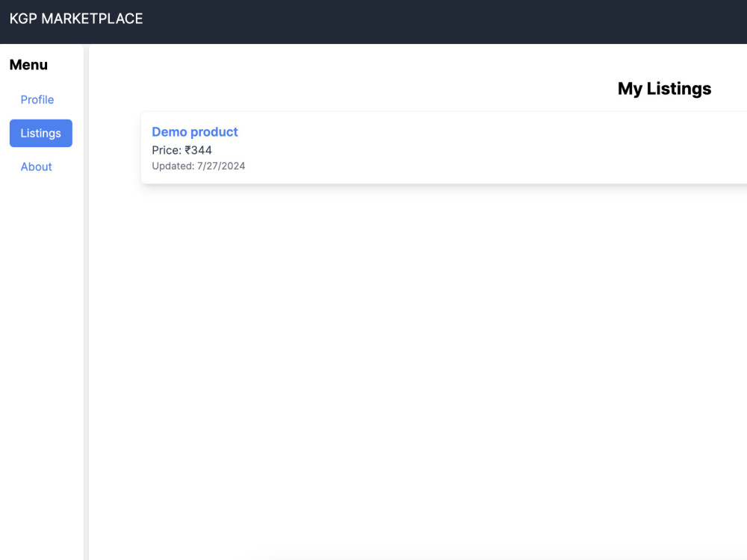Click the Price: ₹344 text
The width and height of the screenshot is (747, 560).
coord(182,151)
